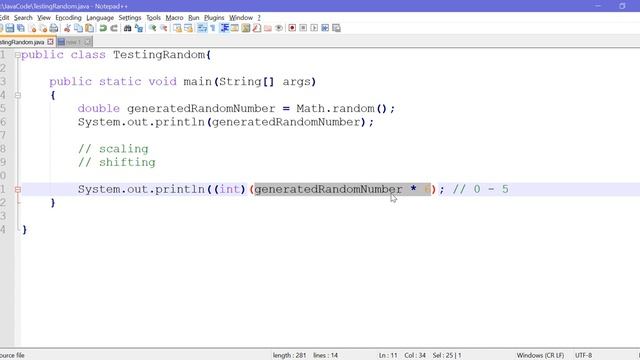Open the Run menu
Viewport: 640px width, 360px height.
click(193, 18)
